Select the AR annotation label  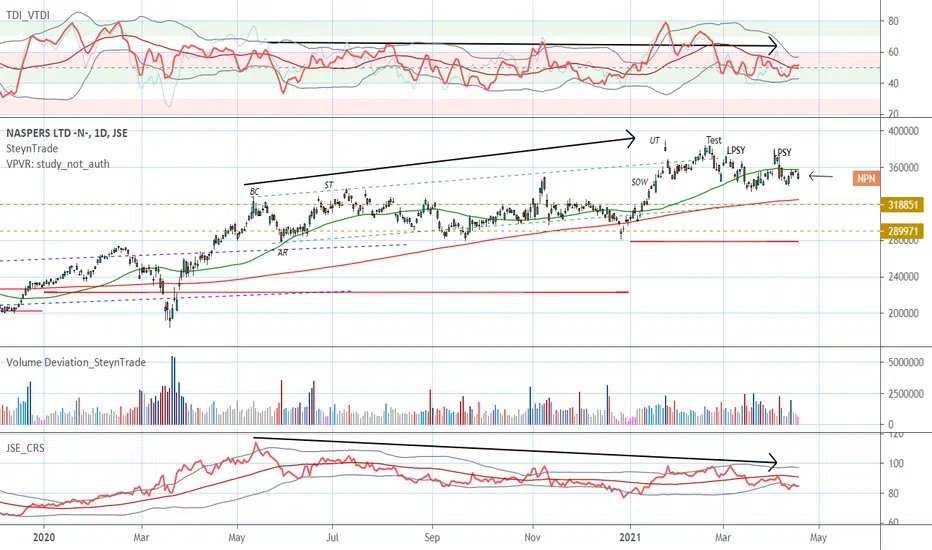click(x=283, y=253)
